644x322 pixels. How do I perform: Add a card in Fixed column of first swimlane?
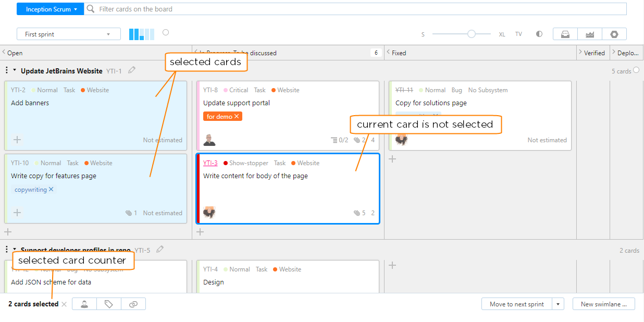coord(392,159)
